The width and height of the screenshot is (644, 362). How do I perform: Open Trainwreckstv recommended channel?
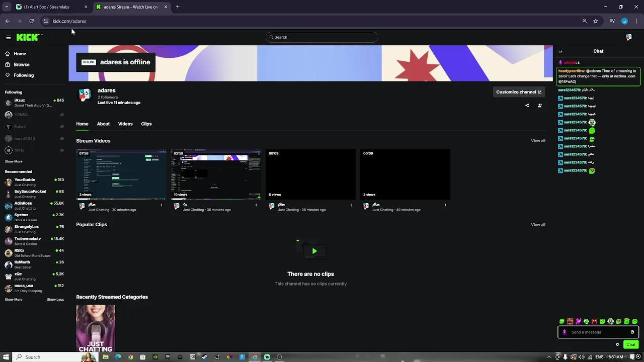click(x=34, y=241)
